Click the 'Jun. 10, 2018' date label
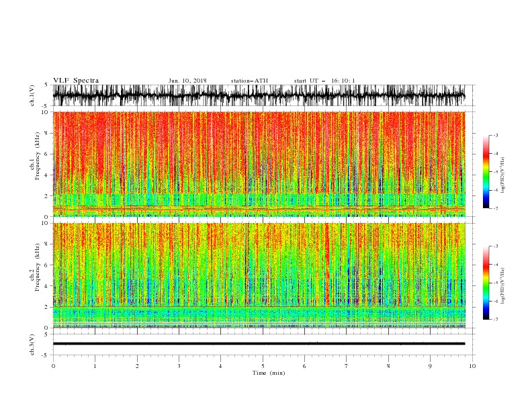532x411 pixels. tap(187, 81)
